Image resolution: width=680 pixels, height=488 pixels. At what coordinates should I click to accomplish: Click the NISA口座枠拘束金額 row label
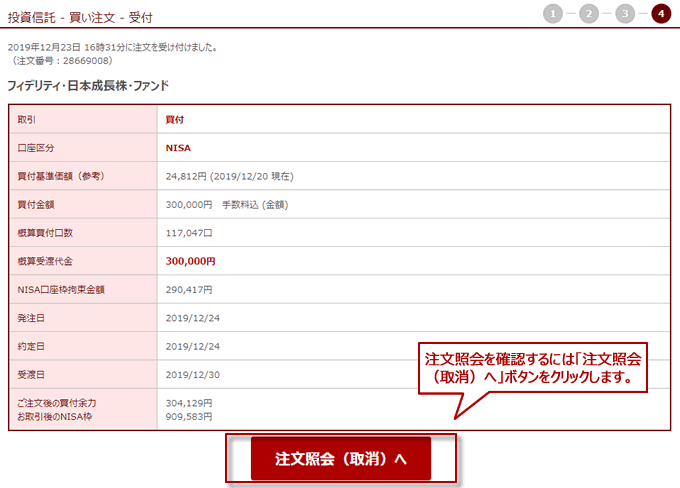coord(61,290)
